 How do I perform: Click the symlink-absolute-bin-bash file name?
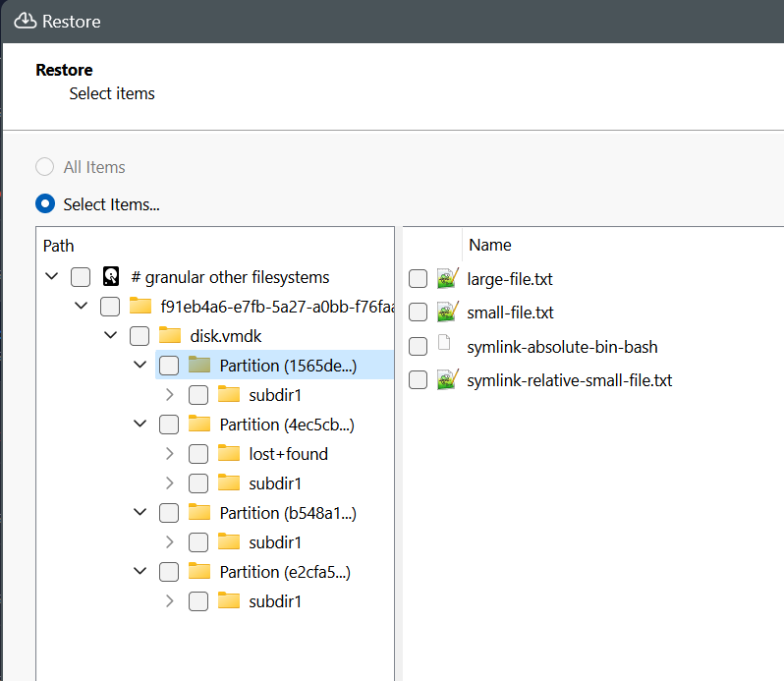click(562, 346)
